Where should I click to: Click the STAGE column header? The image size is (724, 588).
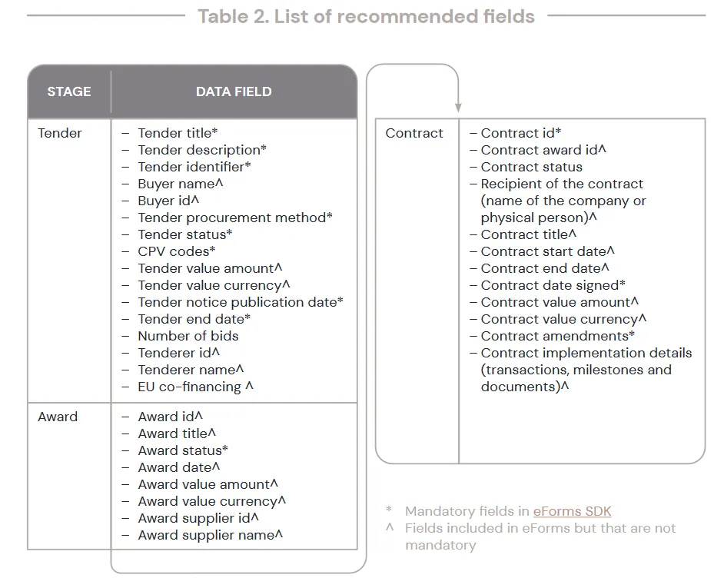pos(69,91)
